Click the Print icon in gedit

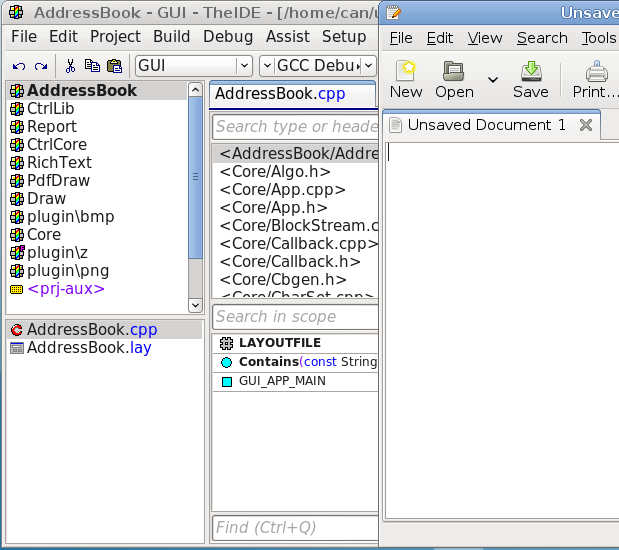596,80
